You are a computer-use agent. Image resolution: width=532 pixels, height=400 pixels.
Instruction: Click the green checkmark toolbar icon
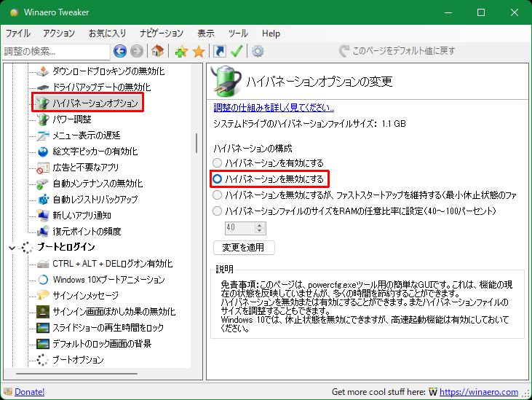(237, 51)
